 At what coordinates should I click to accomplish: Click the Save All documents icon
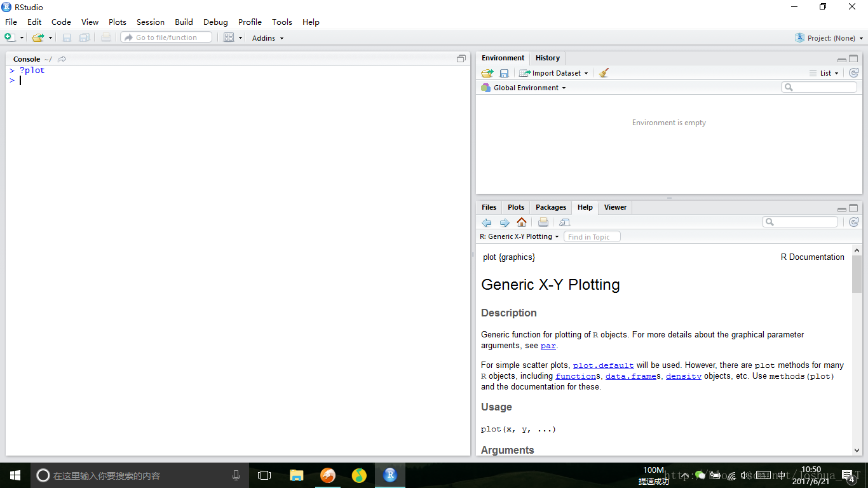click(x=84, y=37)
